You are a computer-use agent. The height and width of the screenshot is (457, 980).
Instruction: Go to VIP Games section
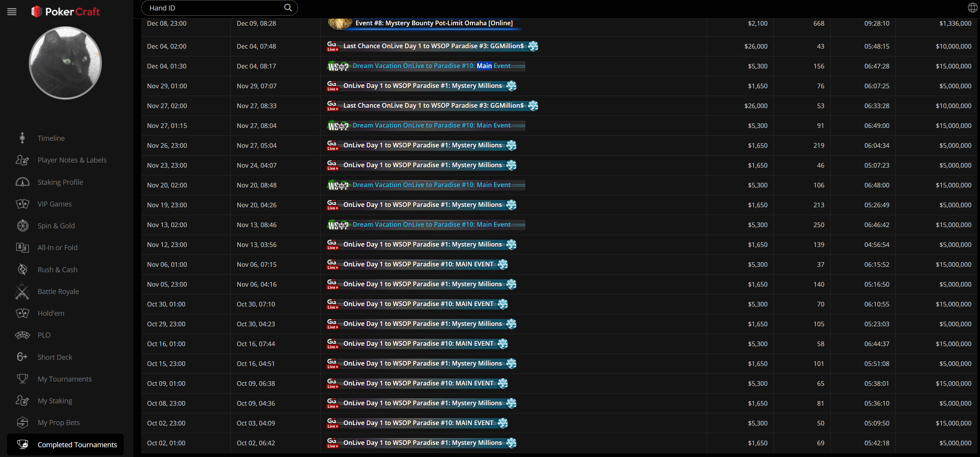click(54, 204)
